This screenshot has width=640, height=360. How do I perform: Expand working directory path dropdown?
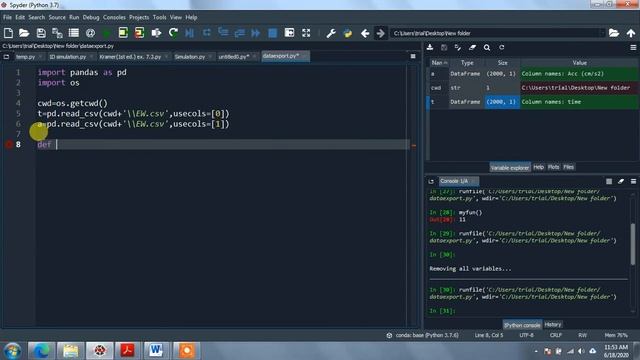point(602,33)
